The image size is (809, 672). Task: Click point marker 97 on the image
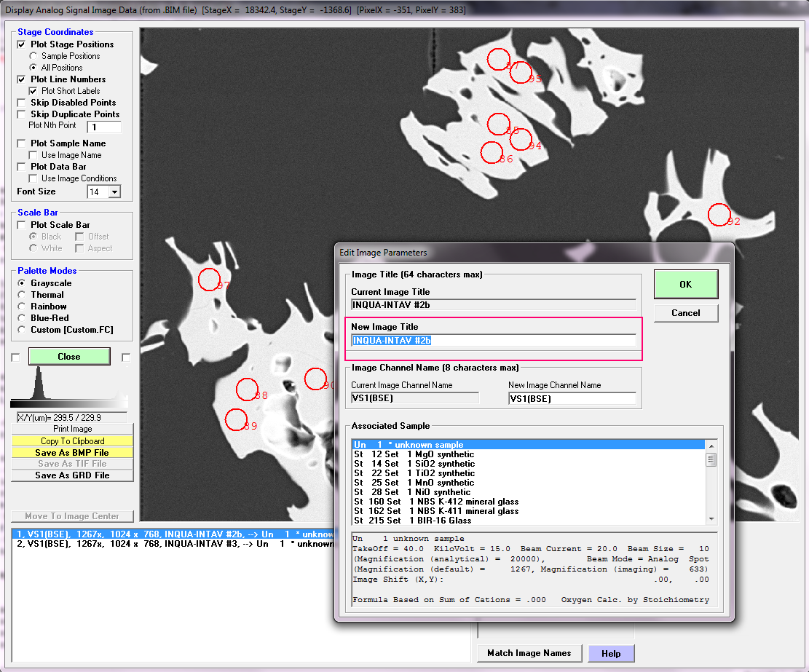pyautogui.click(x=209, y=279)
